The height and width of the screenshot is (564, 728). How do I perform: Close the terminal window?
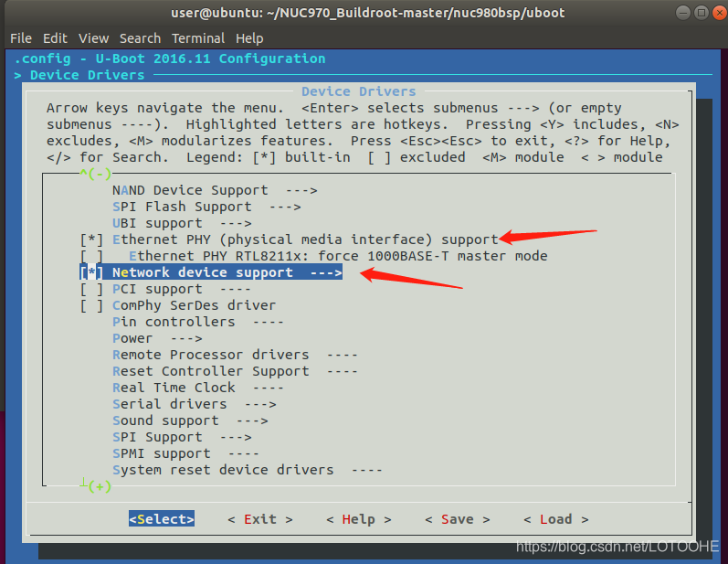[x=720, y=13]
